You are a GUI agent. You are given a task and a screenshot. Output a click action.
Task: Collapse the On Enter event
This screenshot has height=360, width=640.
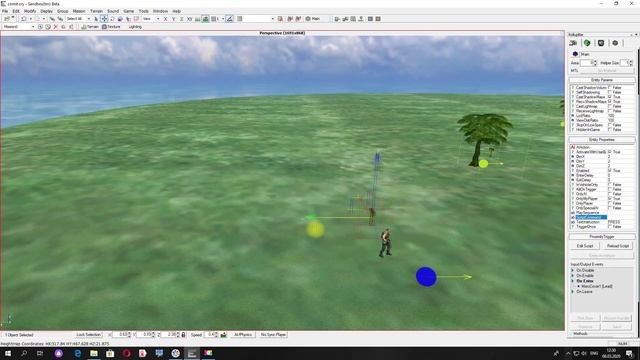point(573,281)
